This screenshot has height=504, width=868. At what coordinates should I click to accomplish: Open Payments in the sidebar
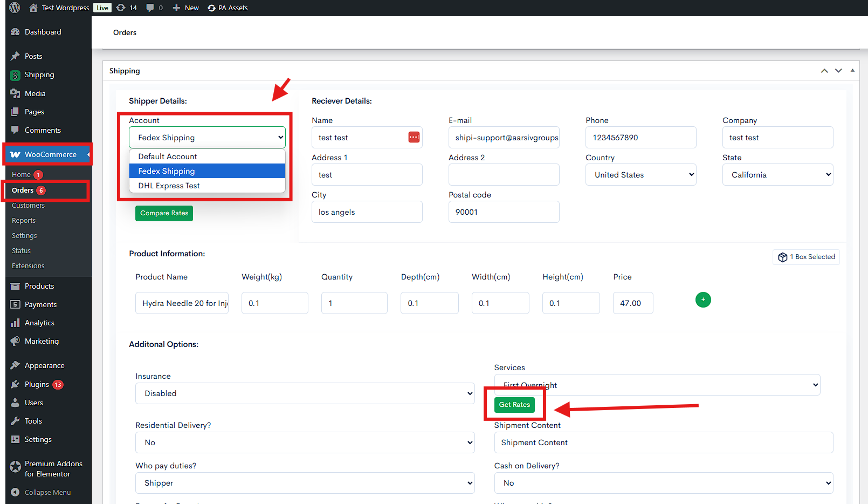(40, 304)
